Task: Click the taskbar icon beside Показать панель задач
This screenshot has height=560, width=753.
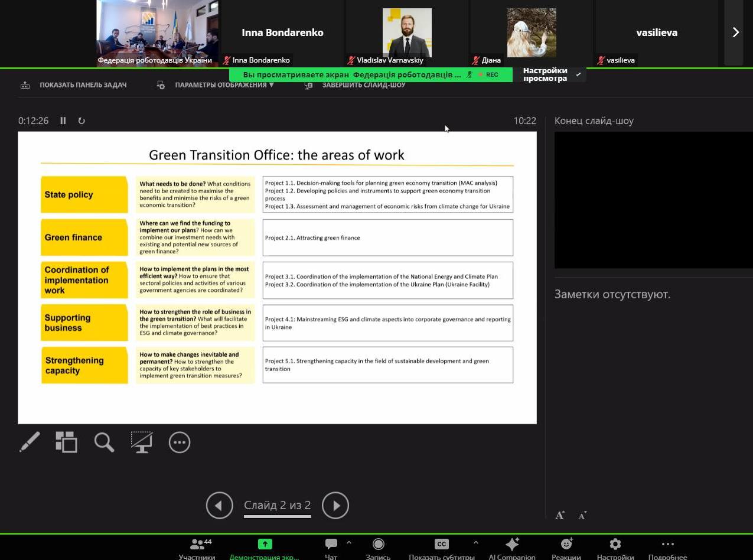Action: pos(25,85)
